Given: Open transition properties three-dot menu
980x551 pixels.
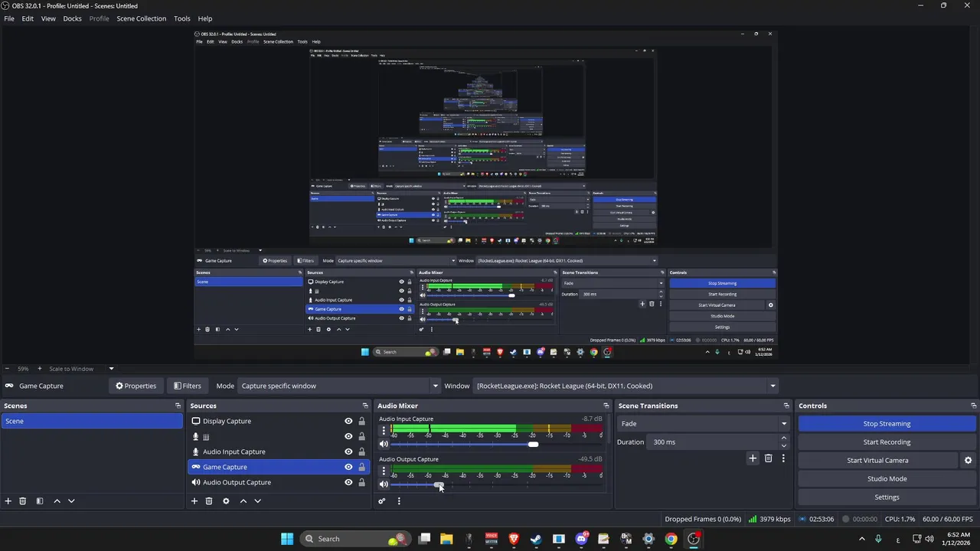Looking at the screenshot, I should click(x=783, y=458).
